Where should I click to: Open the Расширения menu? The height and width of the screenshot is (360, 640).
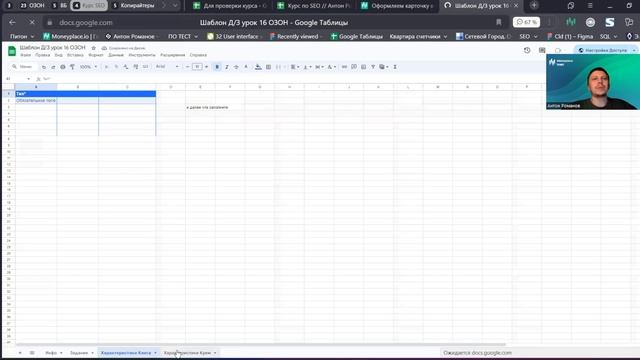click(x=173, y=55)
